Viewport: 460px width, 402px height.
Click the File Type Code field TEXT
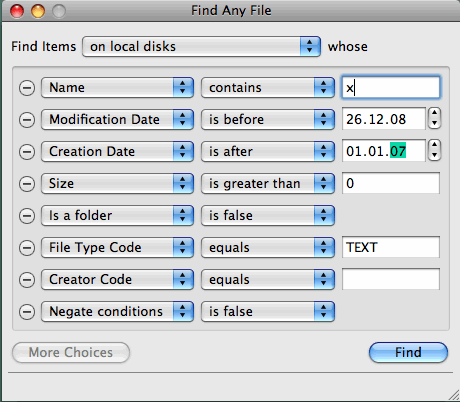click(391, 247)
